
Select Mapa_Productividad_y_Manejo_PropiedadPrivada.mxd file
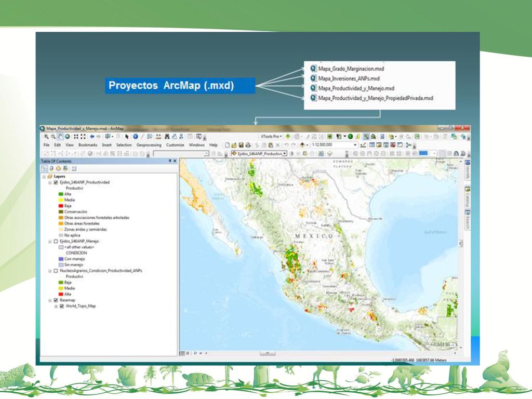[371, 98]
